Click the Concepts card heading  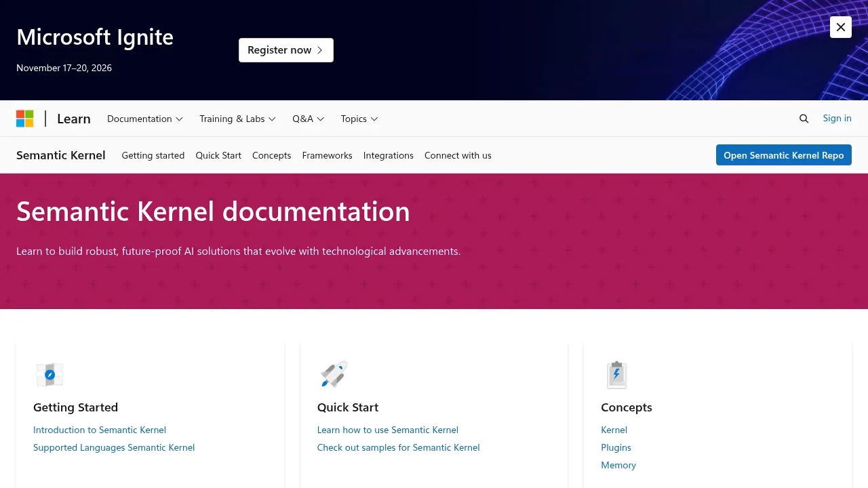click(x=627, y=407)
